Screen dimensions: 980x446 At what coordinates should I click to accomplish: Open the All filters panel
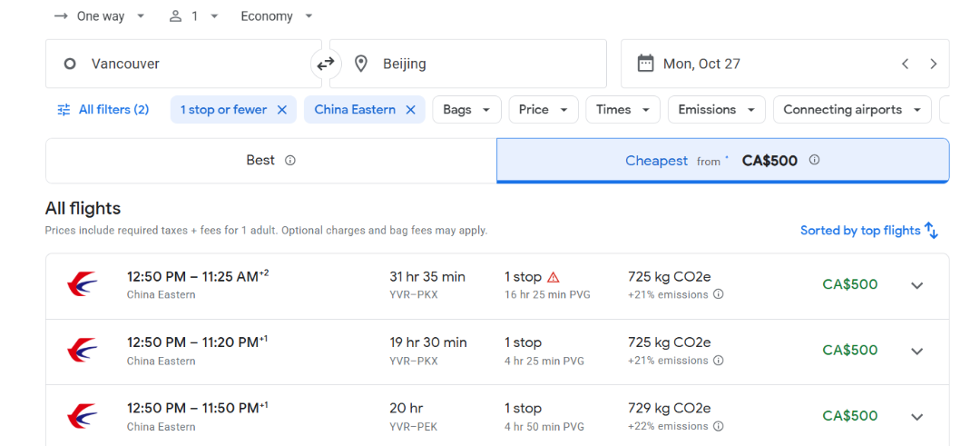click(x=103, y=110)
